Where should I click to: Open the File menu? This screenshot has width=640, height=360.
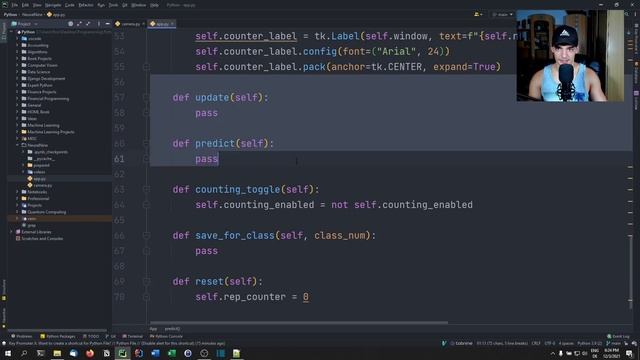point(15,5)
